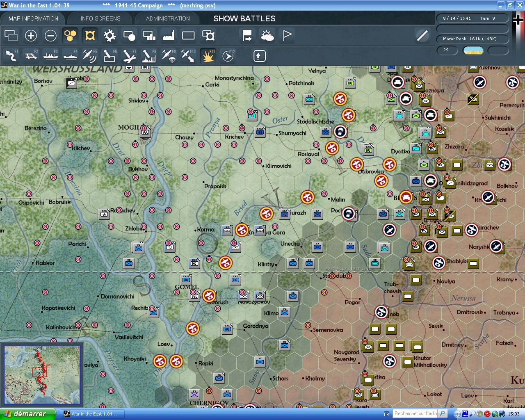Viewport: 525px width, 420px height.
Task: Click the town label Klimovichi
Action: [x=278, y=166]
